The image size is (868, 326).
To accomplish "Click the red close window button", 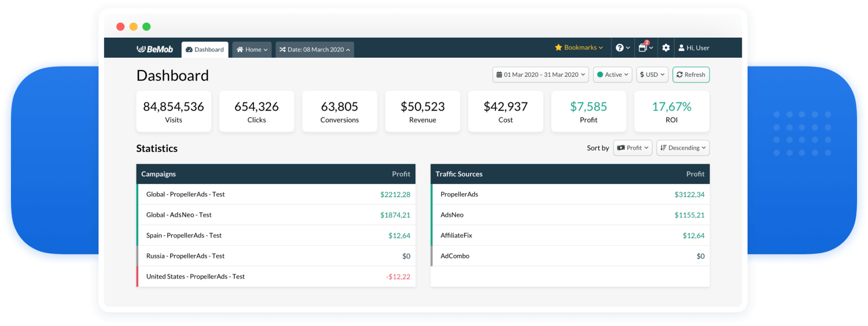I will (x=120, y=27).
